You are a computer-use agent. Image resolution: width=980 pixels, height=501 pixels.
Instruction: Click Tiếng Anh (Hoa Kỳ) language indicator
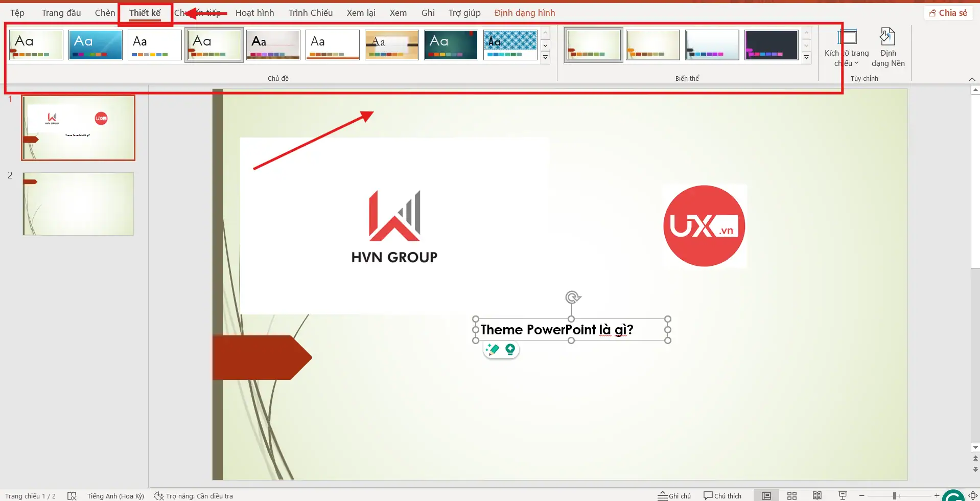115,496
